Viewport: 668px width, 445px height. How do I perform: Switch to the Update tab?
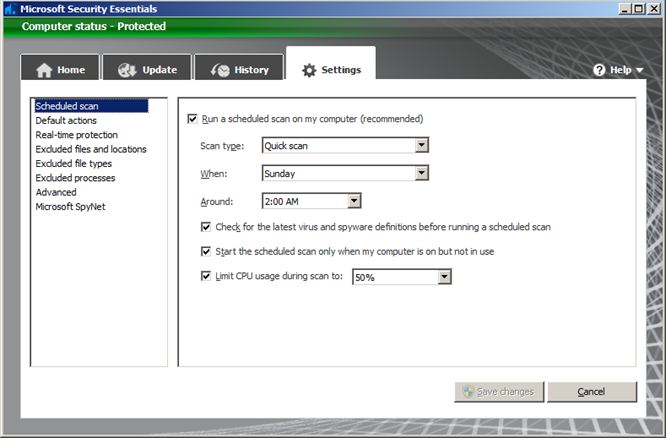[147, 67]
